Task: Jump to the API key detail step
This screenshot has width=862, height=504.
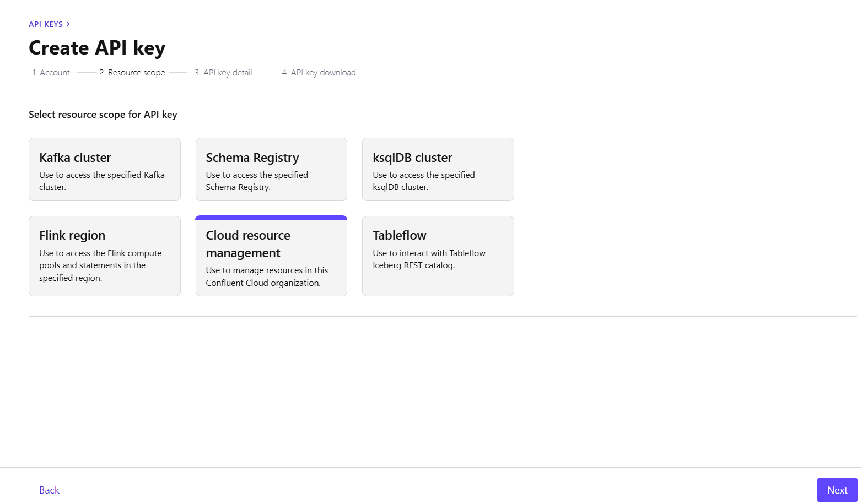Action: (x=223, y=73)
